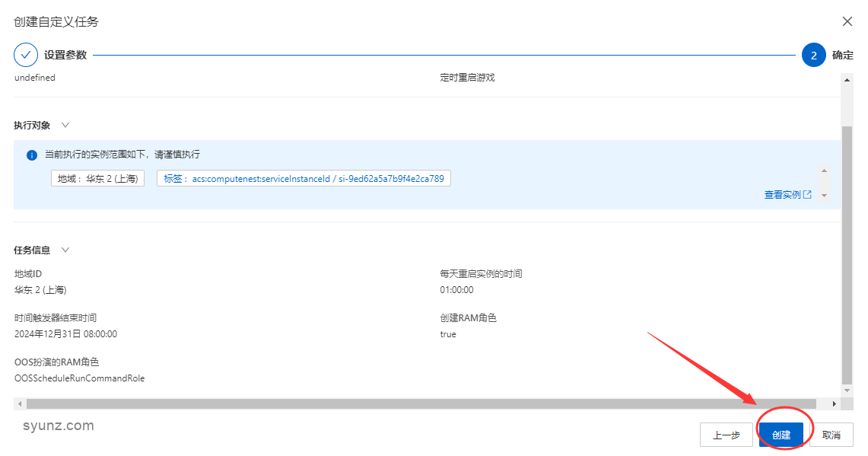The width and height of the screenshot is (868, 456).
Task: Click the 地域：华东 2 (上海) tag
Action: (98, 178)
